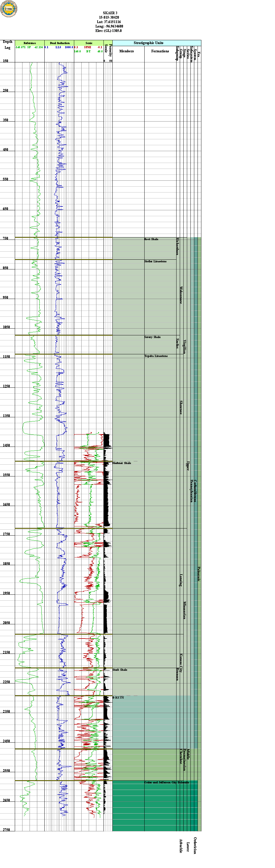Viewport: 275px width, 868px height.
Task: Click the 1000.0 induction scale maximum
Action: [69, 47]
